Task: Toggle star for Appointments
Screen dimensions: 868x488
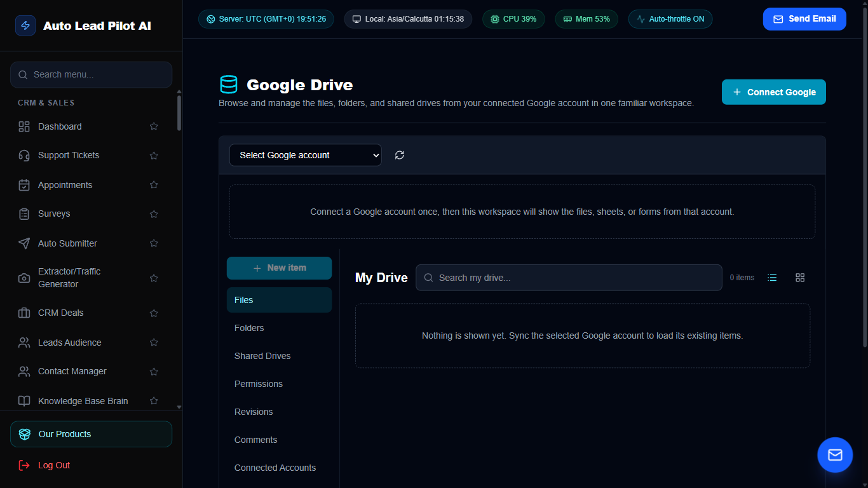Action: (x=154, y=185)
